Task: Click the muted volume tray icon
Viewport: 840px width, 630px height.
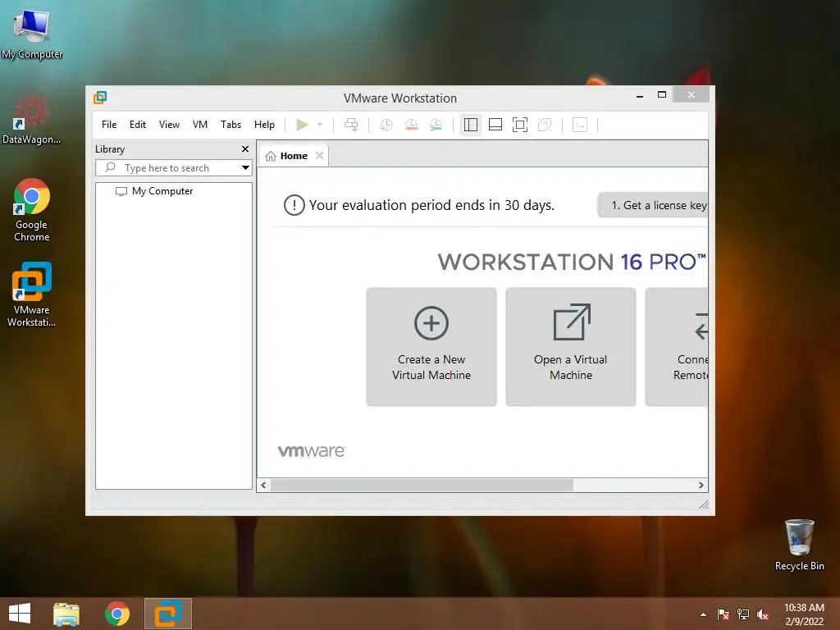Action: point(763,614)
